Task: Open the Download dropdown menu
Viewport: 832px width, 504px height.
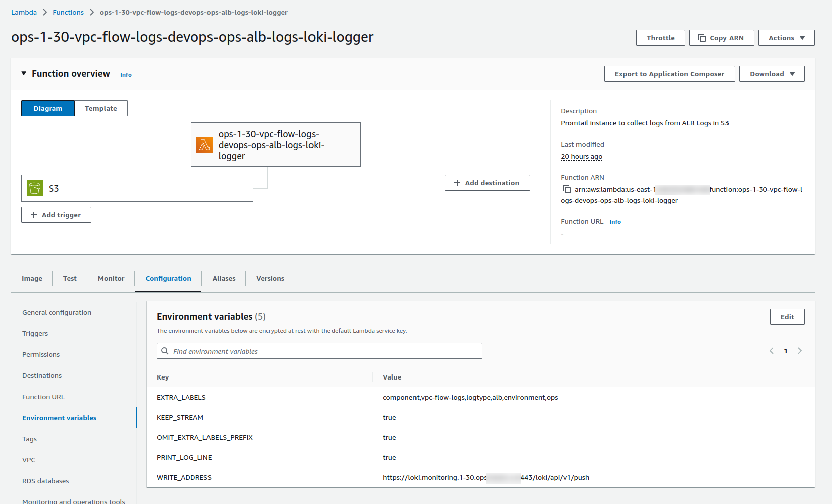Action: click(x=772, y=74)
